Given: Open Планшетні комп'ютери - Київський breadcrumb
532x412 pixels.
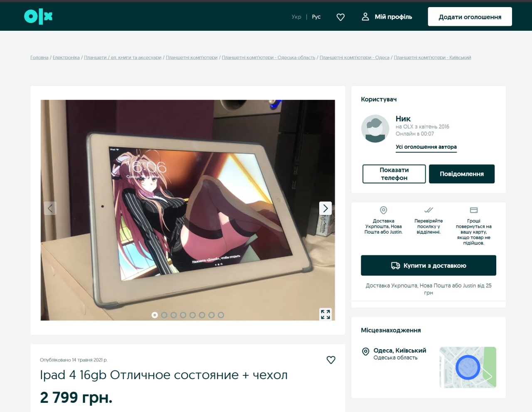Looking at the screenshot, I should tap(432, 57).
